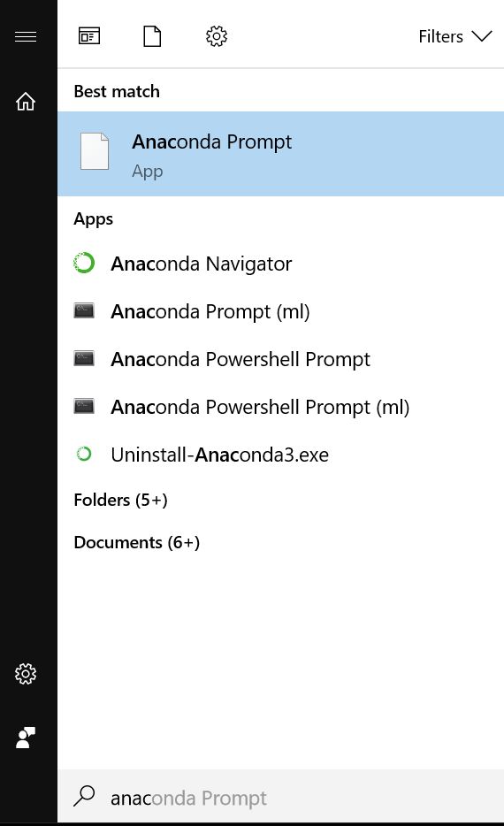Select Uninstall-Anaconda3.exe result
This screenshot has height=826, width=504.
click(x=280, y=455)
